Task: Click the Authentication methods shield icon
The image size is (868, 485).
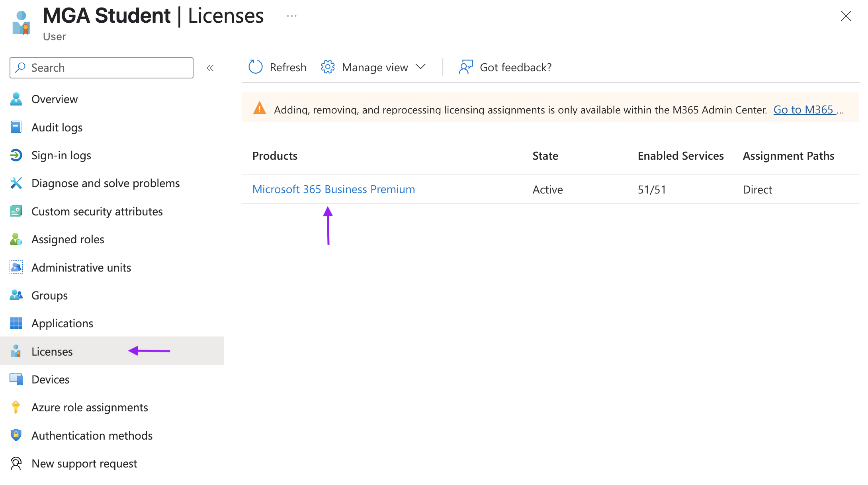Action: [16, 435]
